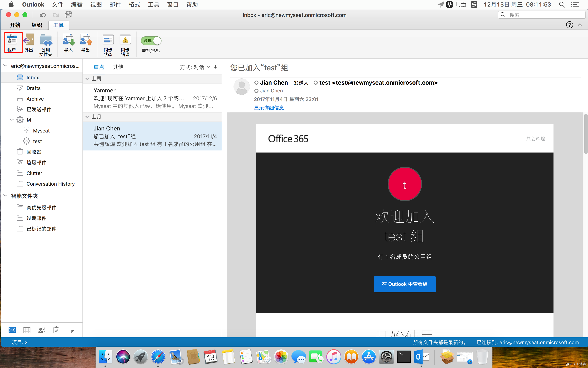
Task: Open the Yammer welcome email
Action: [152, 98]
